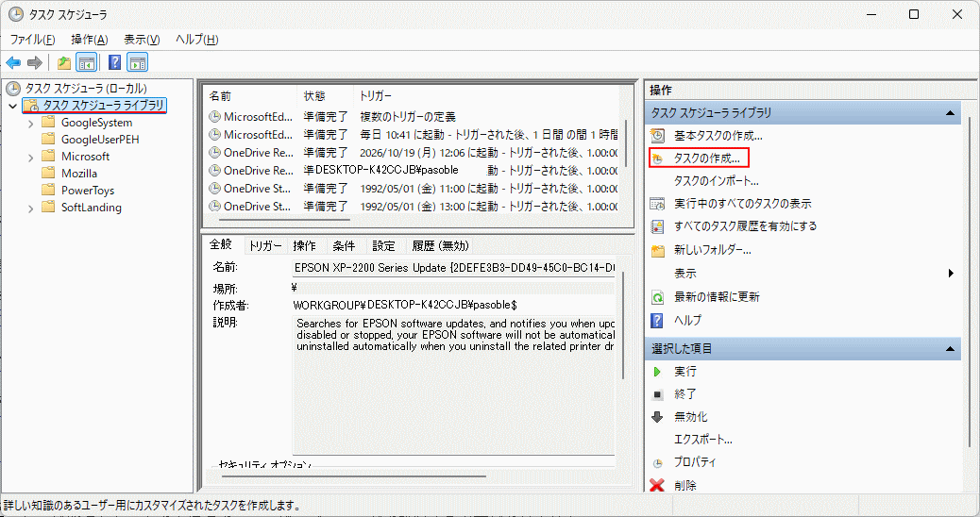
Task: Click the 説明 description text box
Action: 454,385
